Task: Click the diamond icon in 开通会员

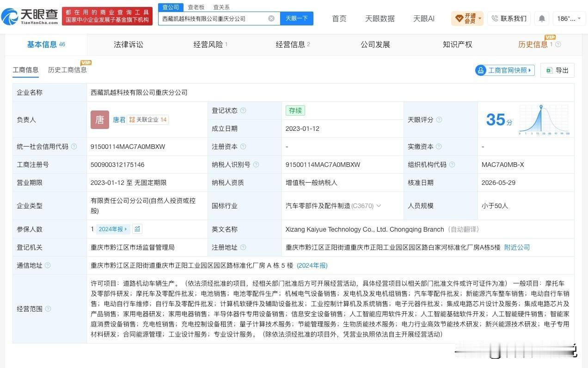Action: (x=459, y=18)
